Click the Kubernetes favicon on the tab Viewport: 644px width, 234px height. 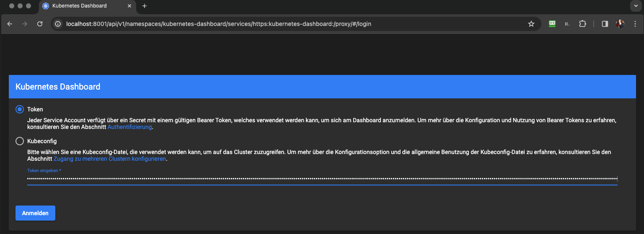click(46, 6)
